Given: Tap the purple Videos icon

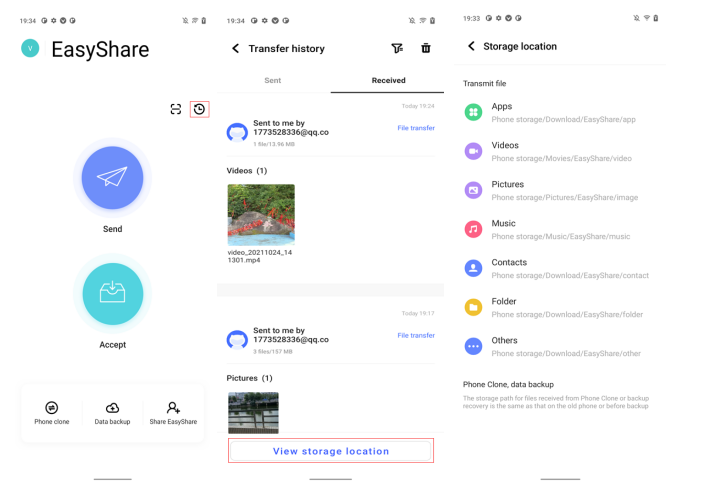Looking at the screenshot, I should 473,151.
